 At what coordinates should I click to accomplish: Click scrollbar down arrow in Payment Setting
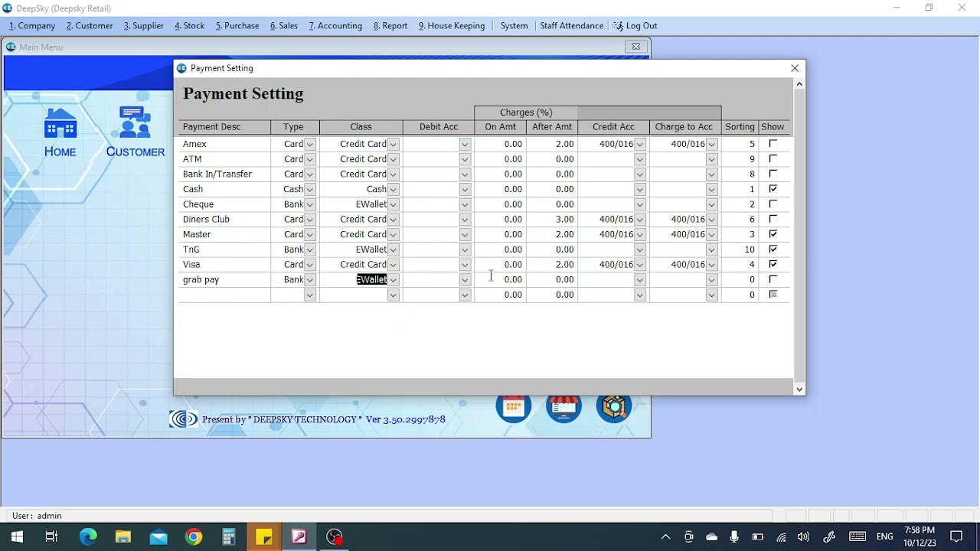point(799,390)
